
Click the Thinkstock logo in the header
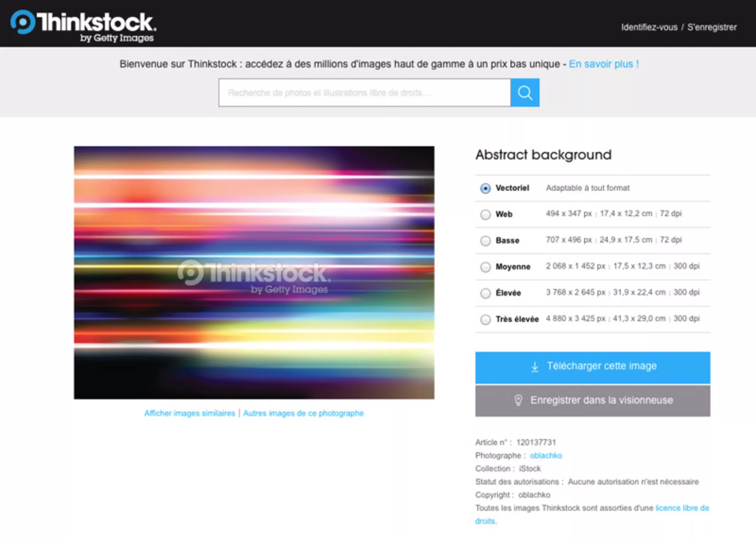point(83,25)
